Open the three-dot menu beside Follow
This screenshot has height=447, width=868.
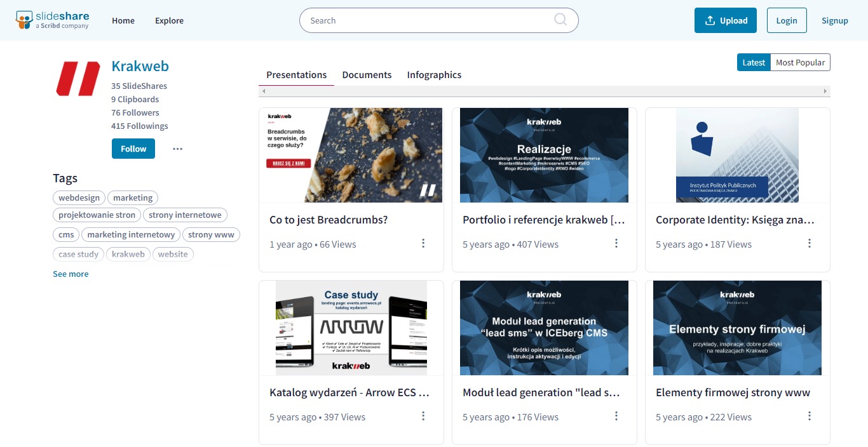coord(177,149)
